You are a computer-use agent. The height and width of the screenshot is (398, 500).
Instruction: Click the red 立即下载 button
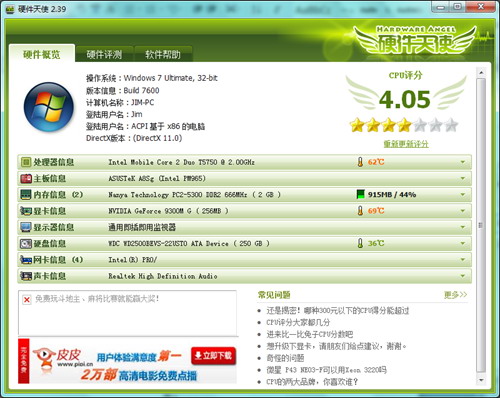coord(214,356)
